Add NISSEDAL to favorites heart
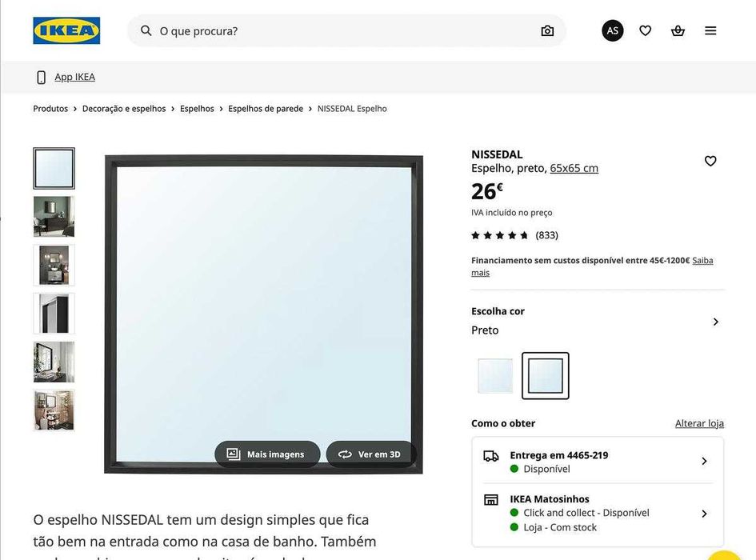 click(710, 161)
